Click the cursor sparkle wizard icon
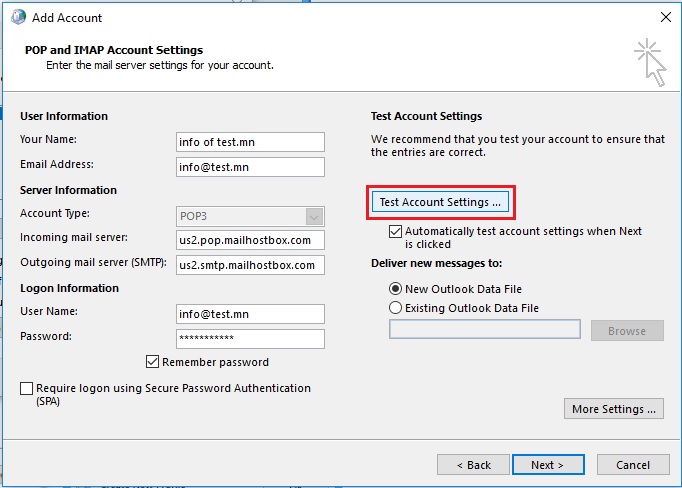Screen dimensions: 682x488 click(650, 62)
